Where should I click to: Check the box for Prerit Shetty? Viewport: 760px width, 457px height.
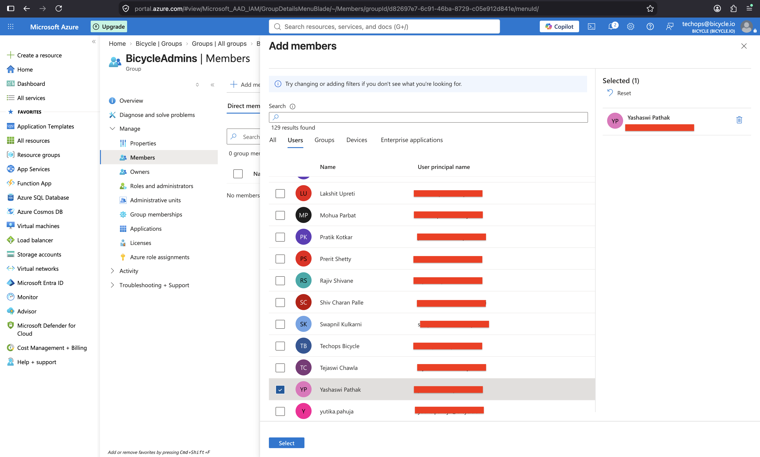tap(280, 259)
